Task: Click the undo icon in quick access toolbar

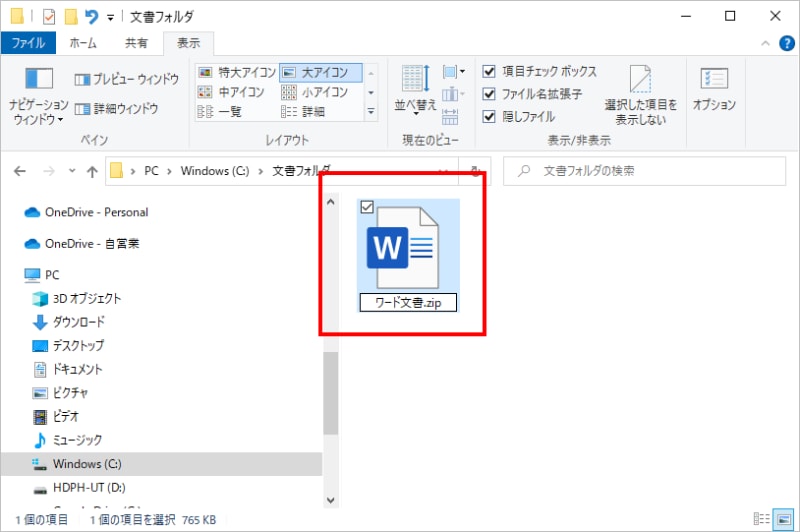Action: click(x=91, y=17)
